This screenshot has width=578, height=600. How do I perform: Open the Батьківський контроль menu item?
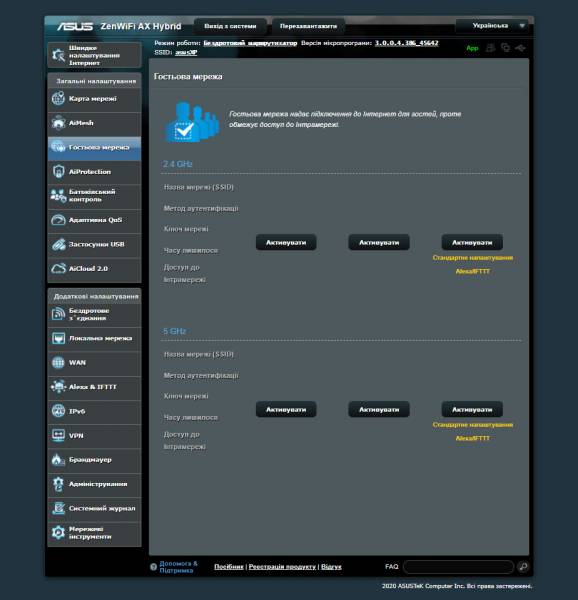point(94,196)
